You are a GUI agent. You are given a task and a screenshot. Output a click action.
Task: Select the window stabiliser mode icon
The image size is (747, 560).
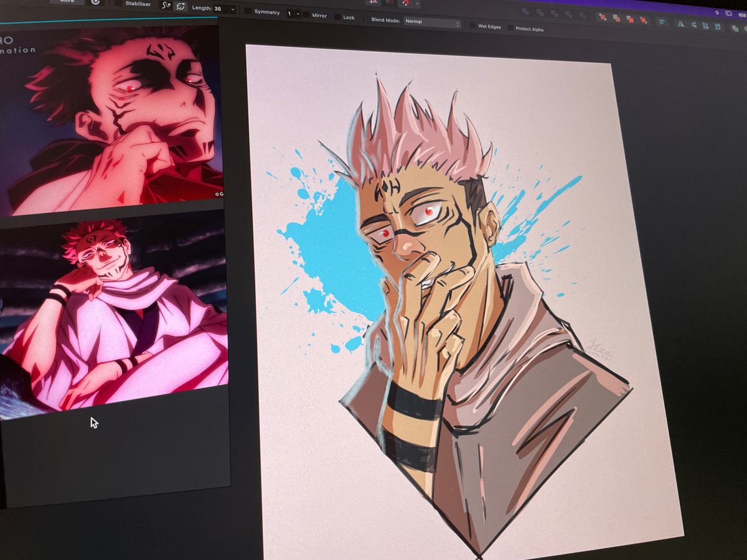pyautogui.click(x=181, y=6)
